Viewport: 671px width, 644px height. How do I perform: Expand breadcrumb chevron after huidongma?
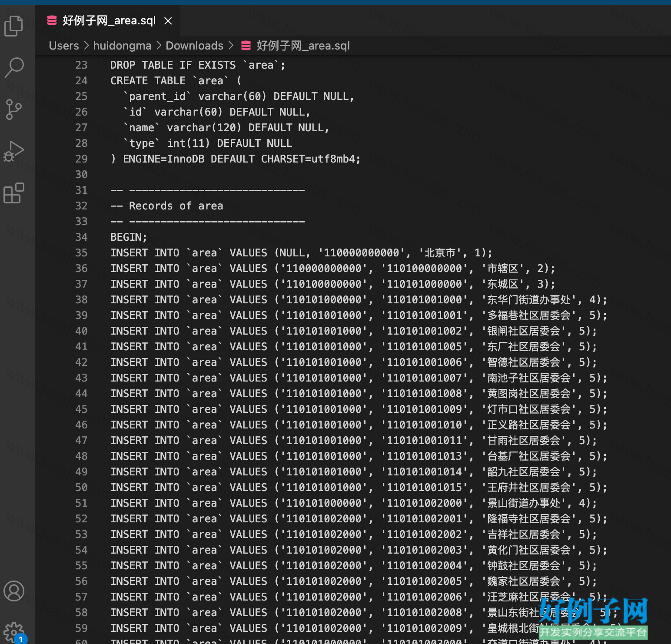click(159, 46)
